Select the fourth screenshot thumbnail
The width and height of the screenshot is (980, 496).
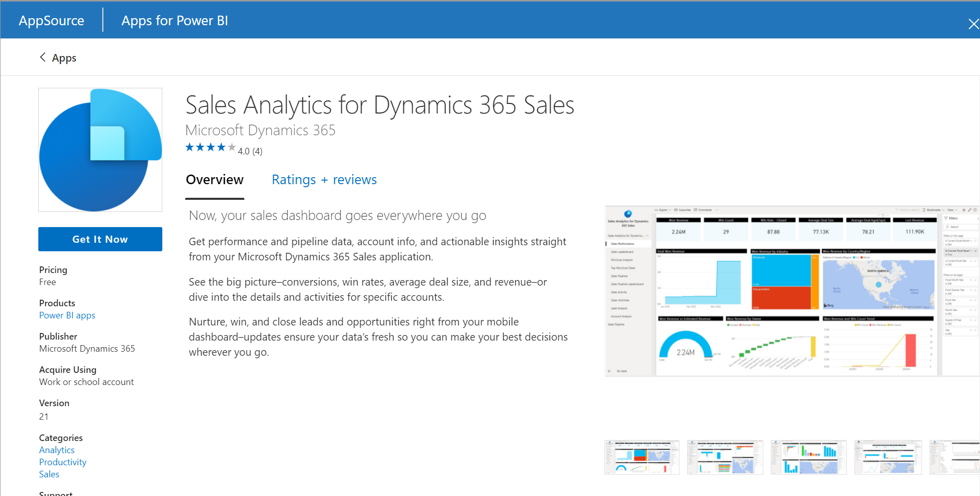(x=888, y=457)
